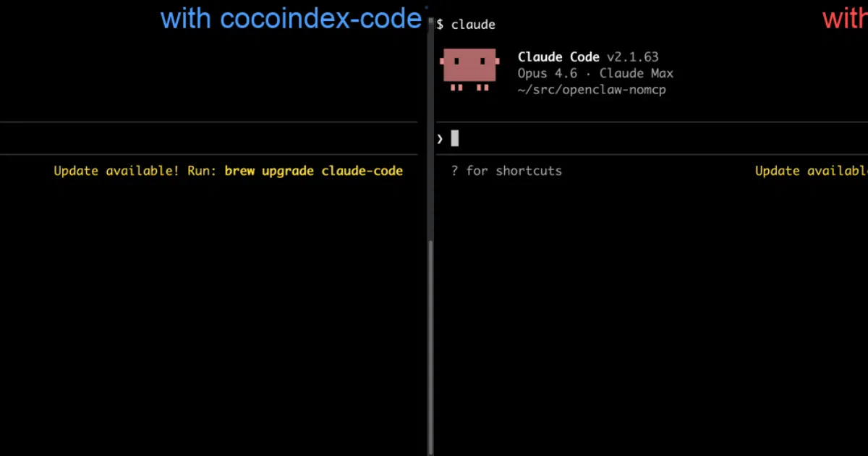Click the "~/src/openclaw-nomcp" path text
The image size is (868, 456).
pos(592,90)
